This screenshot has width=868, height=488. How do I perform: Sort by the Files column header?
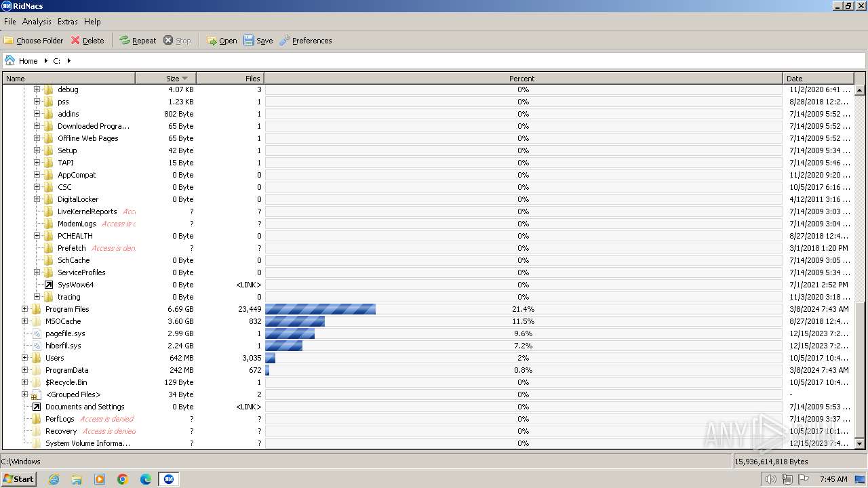point(231,79)
